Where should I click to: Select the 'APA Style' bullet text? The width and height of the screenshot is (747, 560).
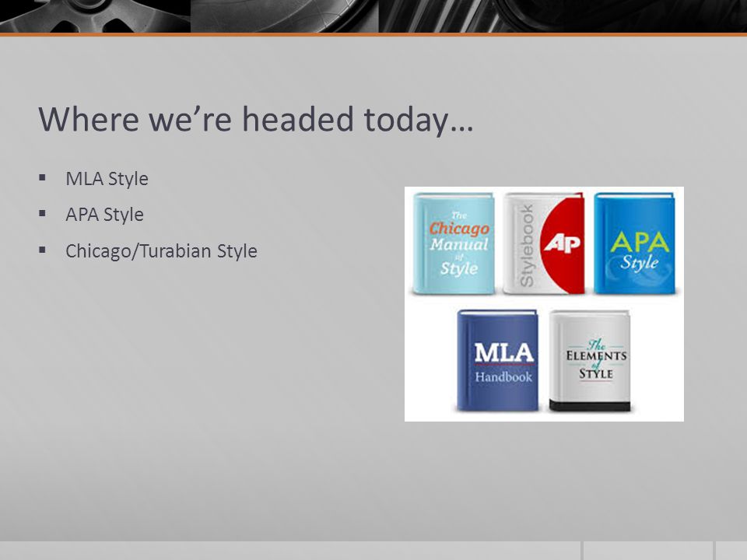104,215
